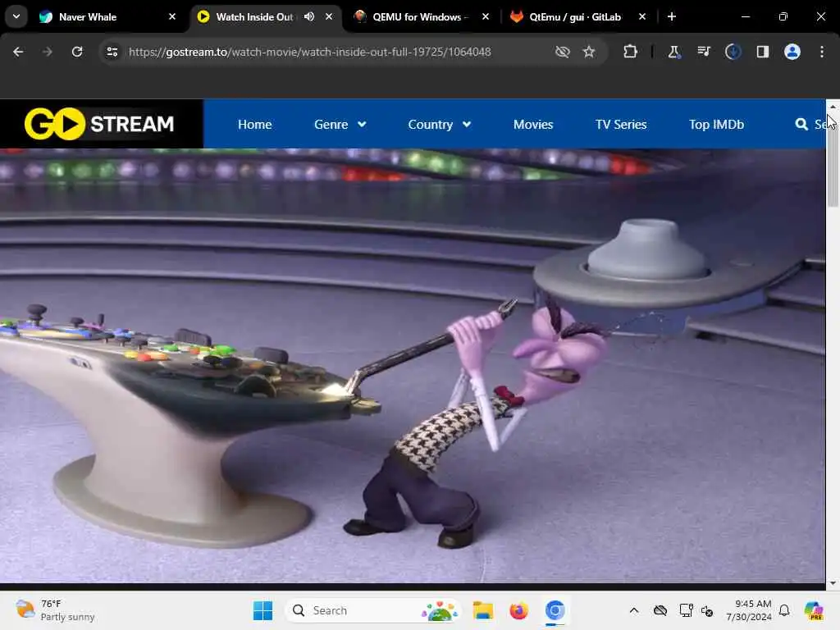The height and width of the screenshot is (630, 840).
Task: Bookmark this page with the star icon
Action: pyautogui.click(x=589, y=52)
